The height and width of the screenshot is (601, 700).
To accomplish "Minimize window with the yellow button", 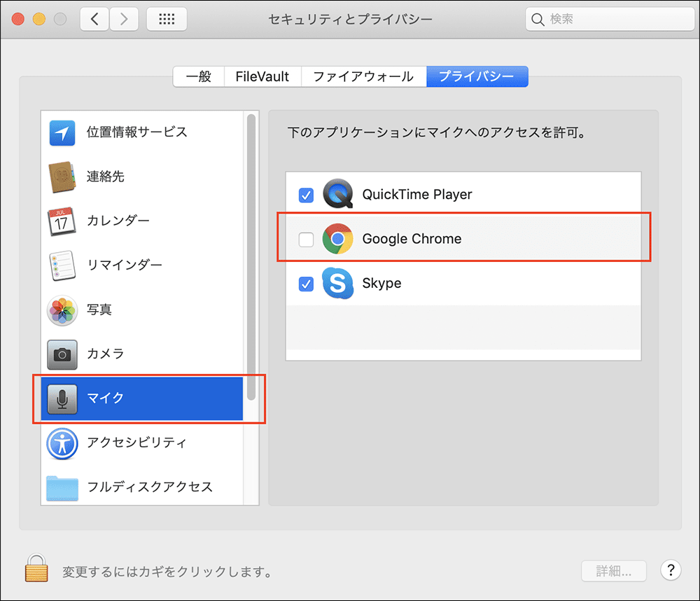I will click(x=39, y=19).
